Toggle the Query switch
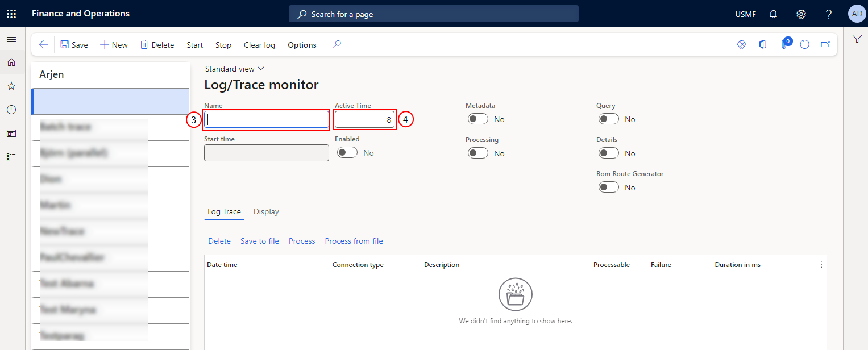The width and height of the screenshot is (868, 350). pyautogui.click(x=609, y=119)
